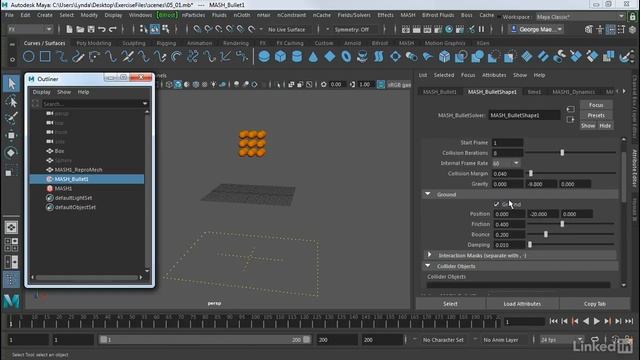Screen dimensions: 640x360
Task: Create a NURBS plane from shelf
Action: click(x=330, y=56)
